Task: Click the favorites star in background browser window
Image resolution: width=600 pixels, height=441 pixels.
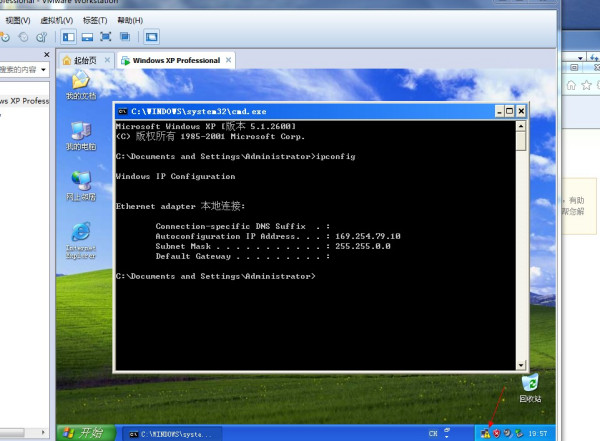Action: [586, 85]
